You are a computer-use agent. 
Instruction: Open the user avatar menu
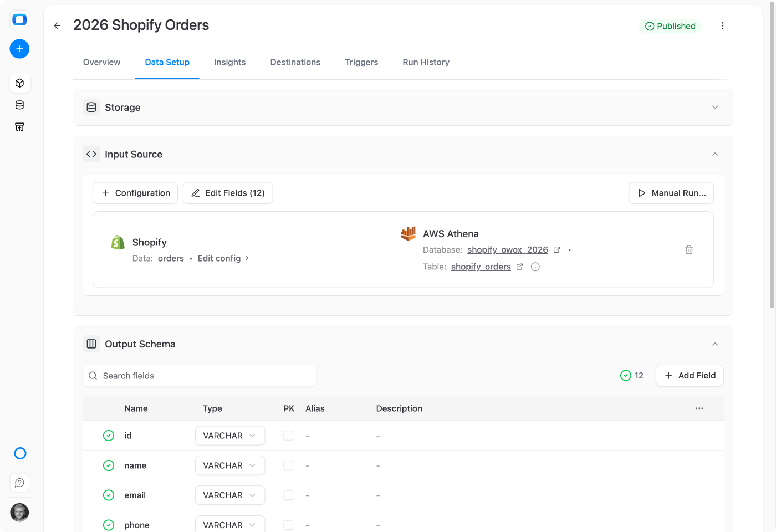[x=19, y=512]
